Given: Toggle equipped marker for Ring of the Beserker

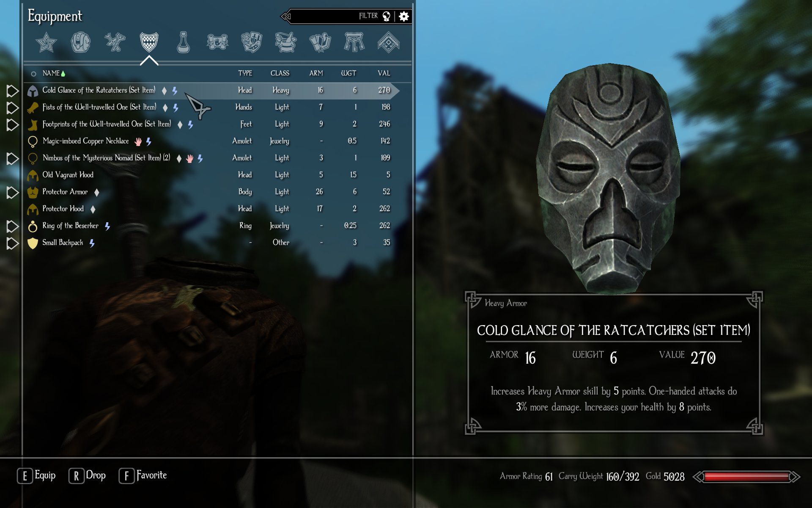Looking at the screenshot, I should (13, 226).
